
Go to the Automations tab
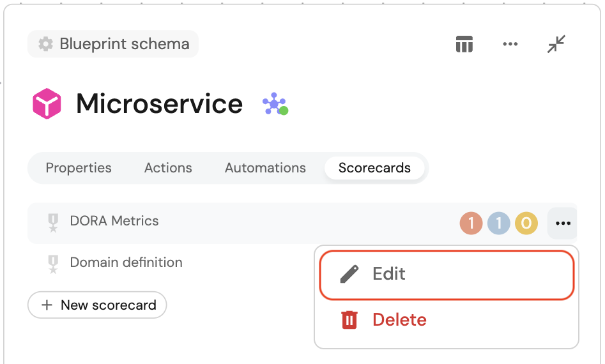(x=265, y=168)
